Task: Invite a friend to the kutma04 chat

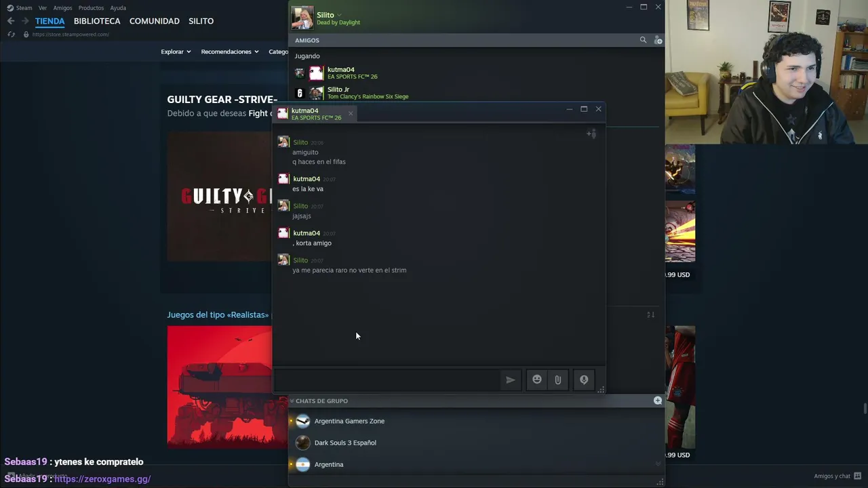Action: point(591,134)
